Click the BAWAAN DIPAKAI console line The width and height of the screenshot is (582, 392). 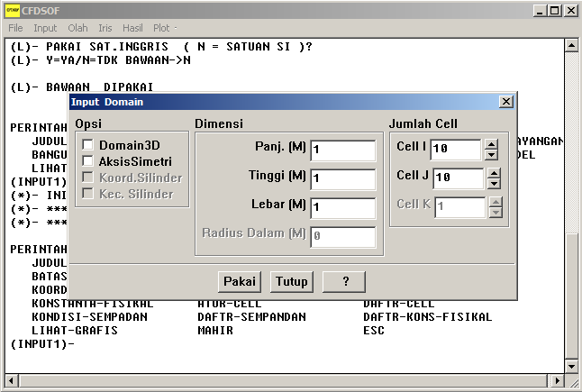[82, 87]
